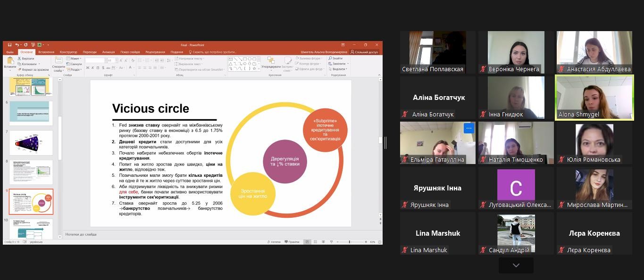Click the Find (Знайти) magnifier icon
The width and height of the screenshot is (644, 280).
pyautogui.click(x=330, y=58)
